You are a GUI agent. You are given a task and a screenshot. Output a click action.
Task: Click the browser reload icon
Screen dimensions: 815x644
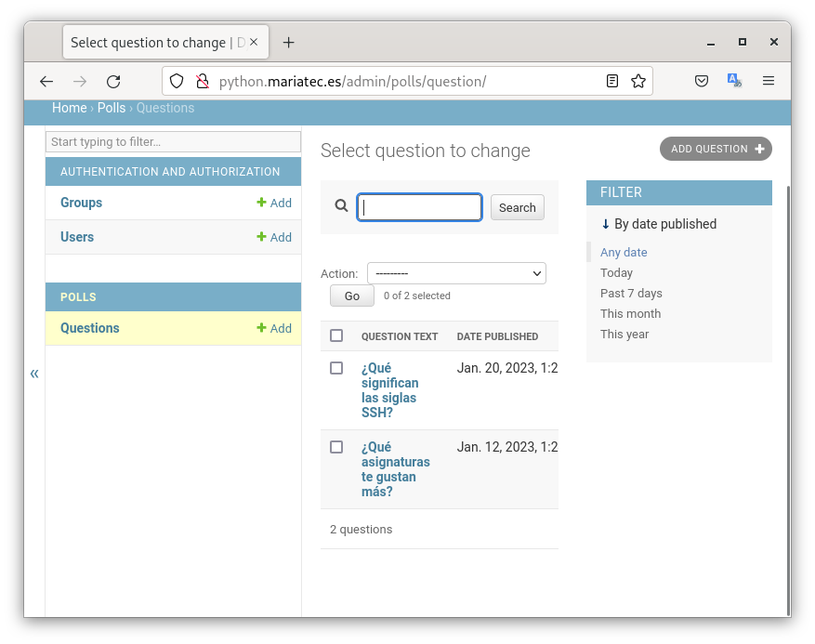pyautogui.click(x=113, y=82)
